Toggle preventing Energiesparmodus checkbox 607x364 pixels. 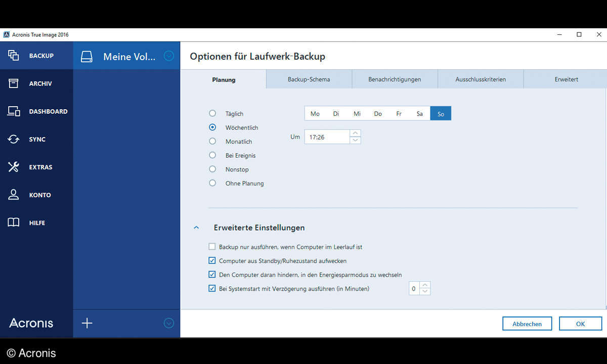click(x=212, y=275)
